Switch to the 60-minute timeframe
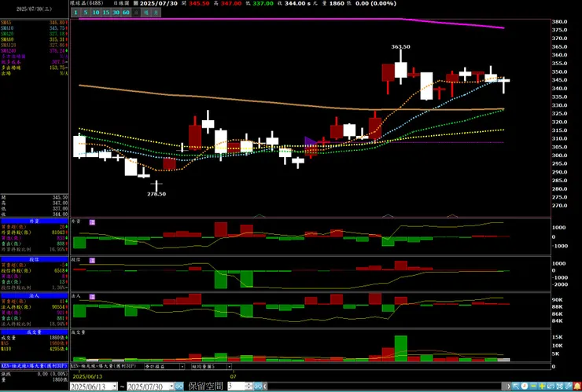Viewport: 582px width, 392px height. [126, 13]
